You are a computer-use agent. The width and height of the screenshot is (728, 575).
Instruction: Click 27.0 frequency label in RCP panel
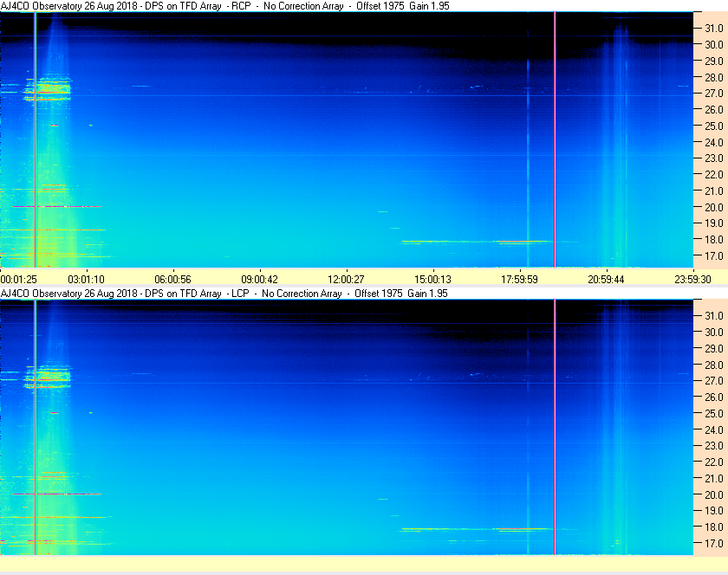point(714,94)
